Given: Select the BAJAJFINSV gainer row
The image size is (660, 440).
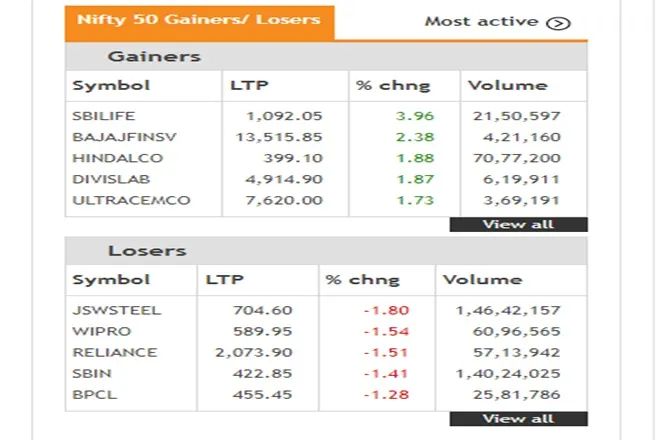Looking at the screenshot, I should tap(109, 137).
